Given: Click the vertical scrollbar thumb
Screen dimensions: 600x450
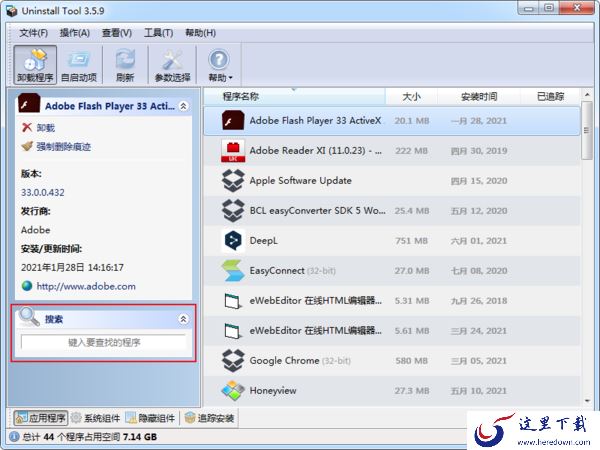Looking at the screenshot, I should tap(587, 130).
